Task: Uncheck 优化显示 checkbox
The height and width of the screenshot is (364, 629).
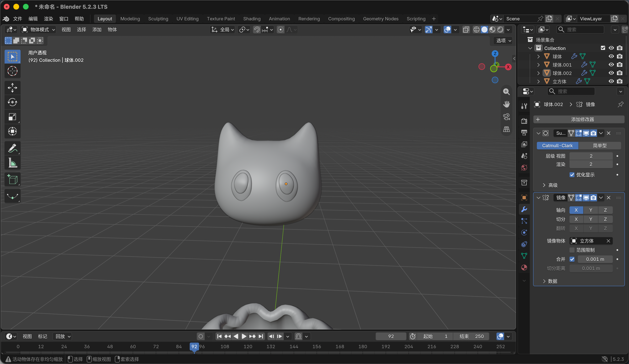Action: coord(572,175)
